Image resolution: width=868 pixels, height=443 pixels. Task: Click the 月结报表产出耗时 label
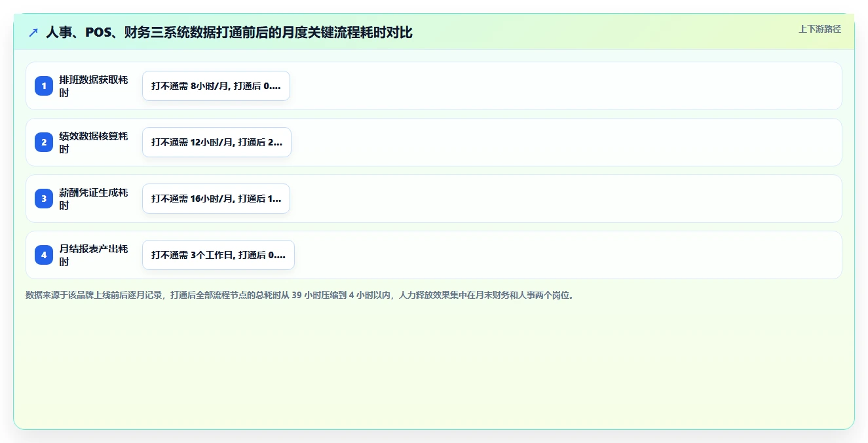(94, 255)
